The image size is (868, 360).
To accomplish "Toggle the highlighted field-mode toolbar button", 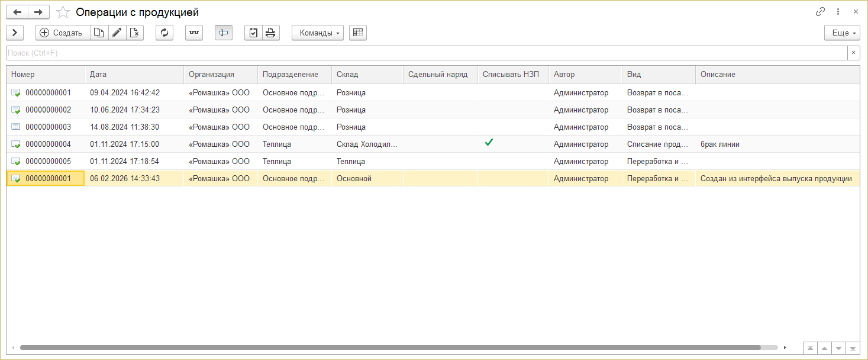I will (224, 33).
